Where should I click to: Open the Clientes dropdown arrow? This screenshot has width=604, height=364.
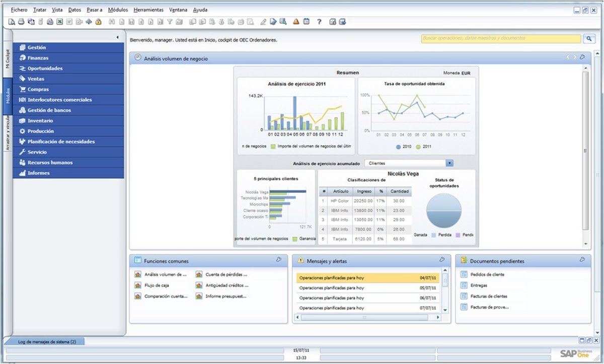pos(449,163)
